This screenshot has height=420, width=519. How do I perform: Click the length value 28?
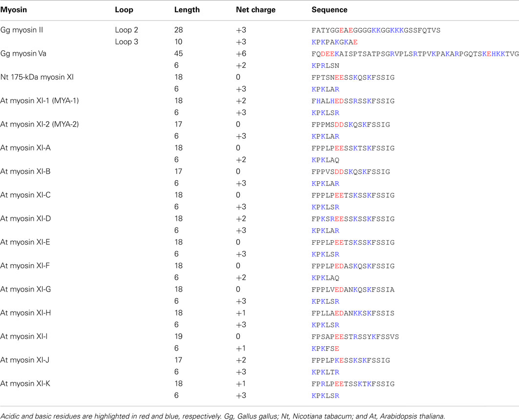point(178,30)
